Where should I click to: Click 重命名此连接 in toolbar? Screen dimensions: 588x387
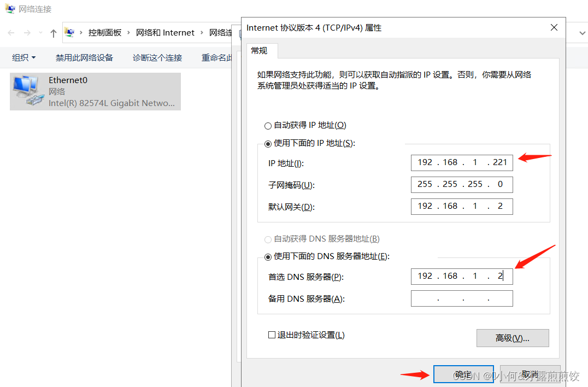click(217, 57)
